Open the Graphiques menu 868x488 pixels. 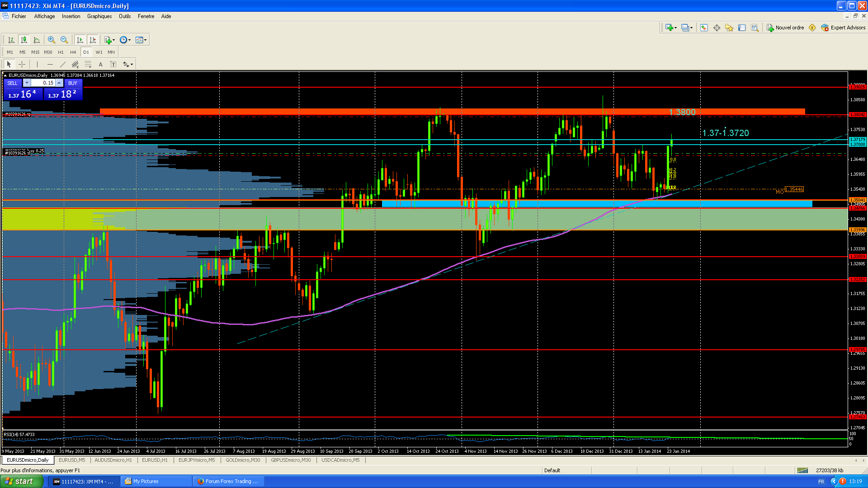(99, 16)
